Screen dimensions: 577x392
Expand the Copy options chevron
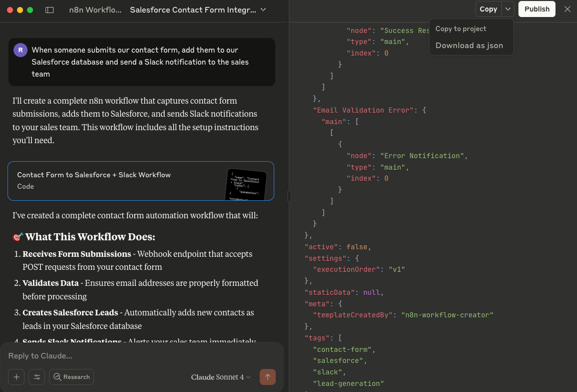click(508, 9)
